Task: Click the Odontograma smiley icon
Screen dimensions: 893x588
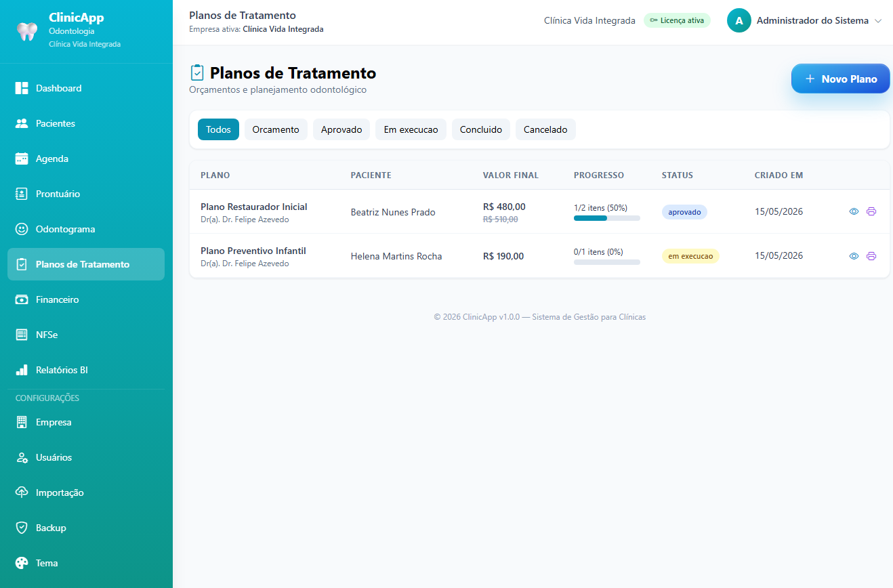Action: pyautogui.click(x=22, y=229)
